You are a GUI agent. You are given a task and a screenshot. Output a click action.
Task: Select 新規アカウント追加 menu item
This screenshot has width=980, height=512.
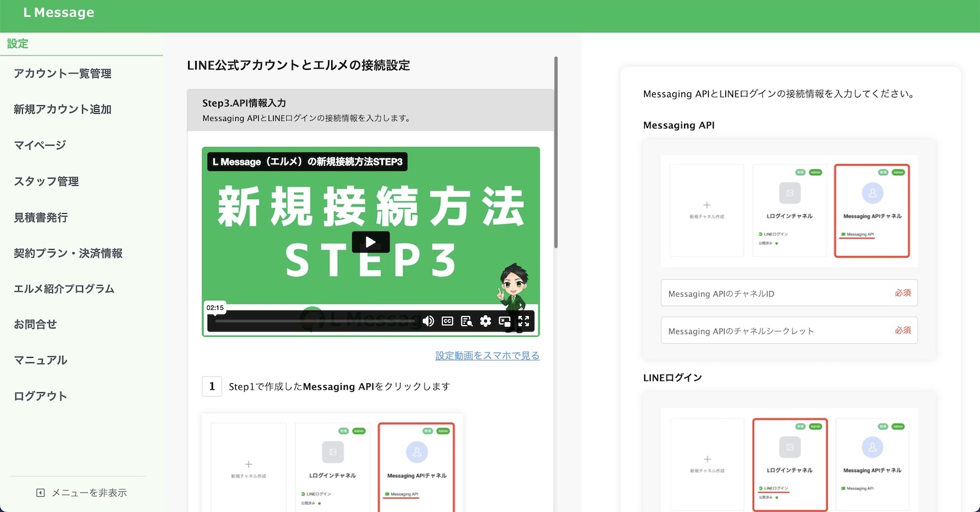pyautogui.click(x=63, y=109)
